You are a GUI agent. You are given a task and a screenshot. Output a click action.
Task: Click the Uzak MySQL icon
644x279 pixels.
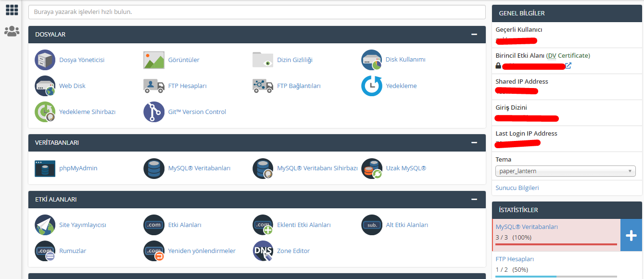(372, 168)
